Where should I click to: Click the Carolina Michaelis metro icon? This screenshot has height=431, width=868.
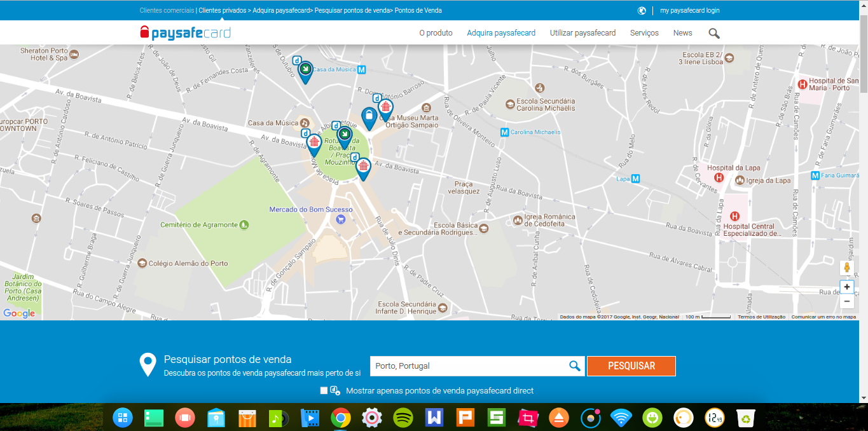pyautogui.click(x=505, y=132)
